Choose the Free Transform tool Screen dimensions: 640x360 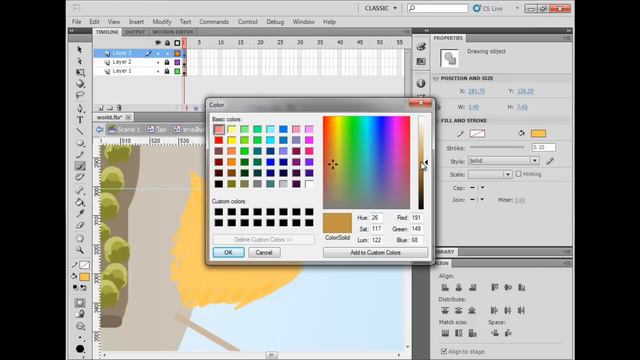[80, 72]
